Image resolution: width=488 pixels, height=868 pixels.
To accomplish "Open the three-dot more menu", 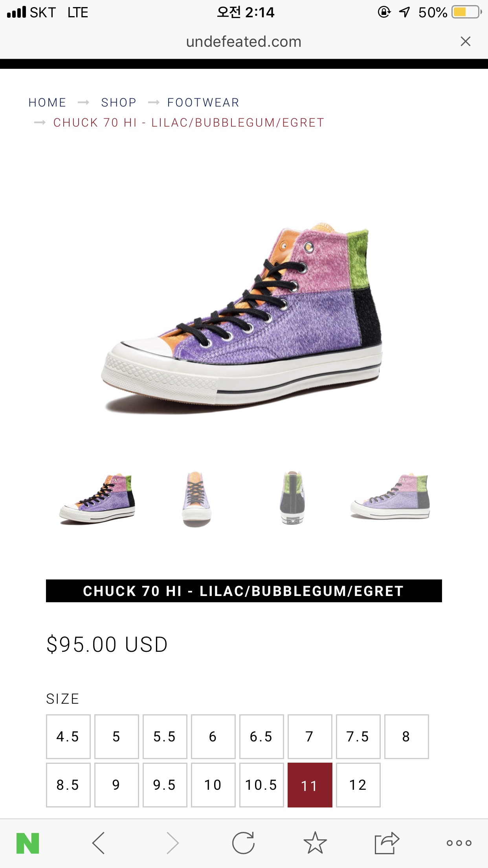I will pyautogui.click(x=459, y=843).
